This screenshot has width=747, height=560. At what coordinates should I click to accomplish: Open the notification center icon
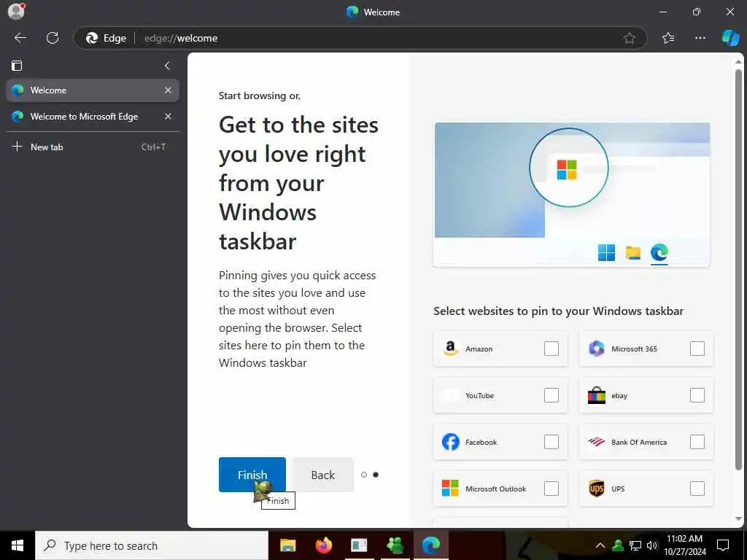pos(723,545)
